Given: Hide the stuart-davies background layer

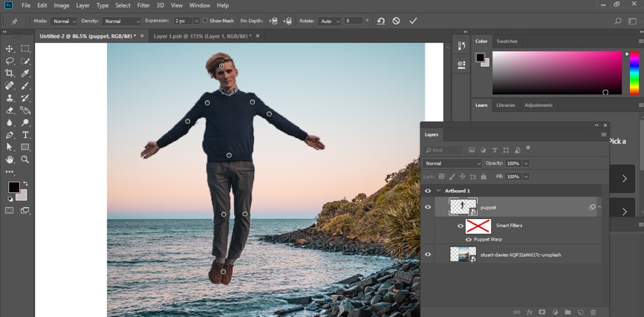Looking at the screenshot, I should coord(428,255).
